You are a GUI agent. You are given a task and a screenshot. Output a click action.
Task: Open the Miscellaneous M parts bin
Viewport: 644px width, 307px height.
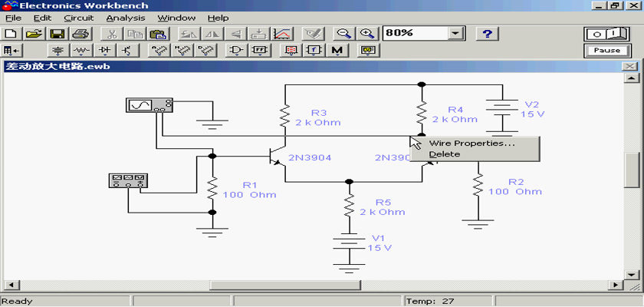click(337, 51)
